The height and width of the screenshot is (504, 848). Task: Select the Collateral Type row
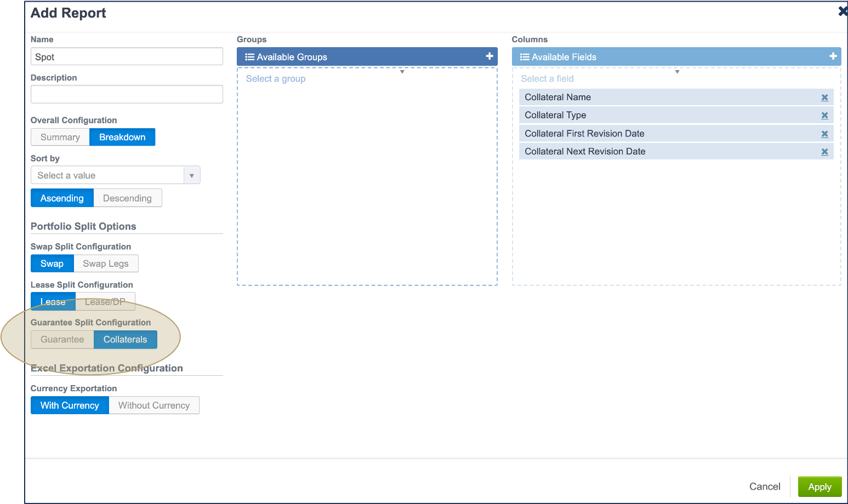coord(676,115)
